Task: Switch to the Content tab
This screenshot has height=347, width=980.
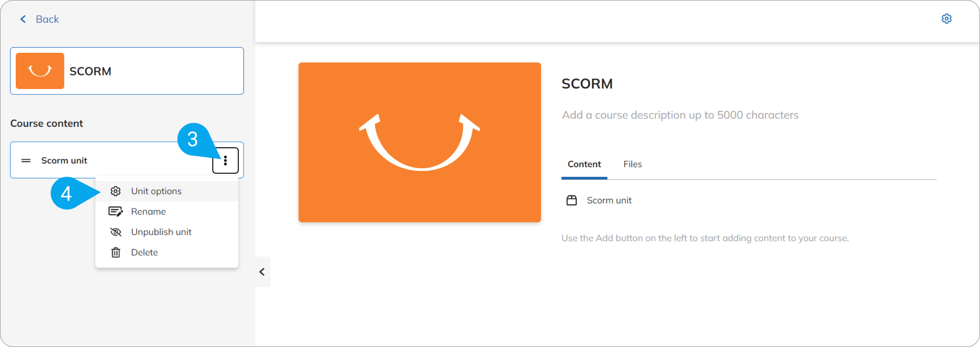Action: 584,164
